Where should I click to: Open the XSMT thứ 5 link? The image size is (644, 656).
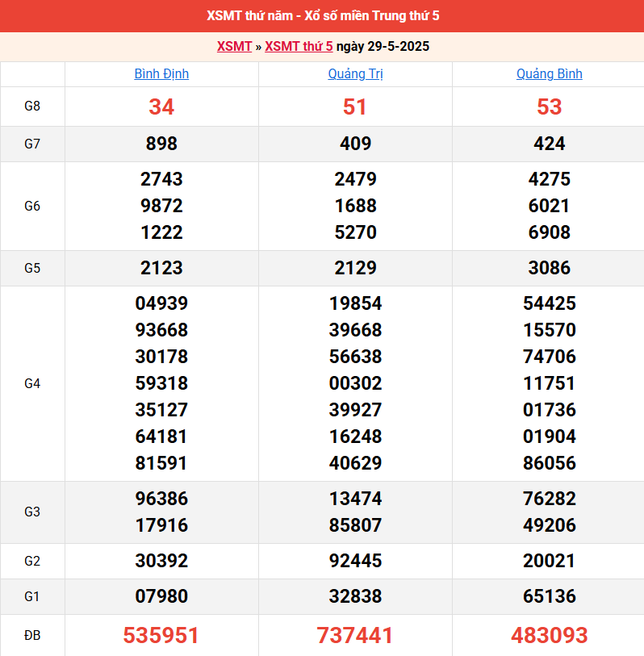pos(299,47)
